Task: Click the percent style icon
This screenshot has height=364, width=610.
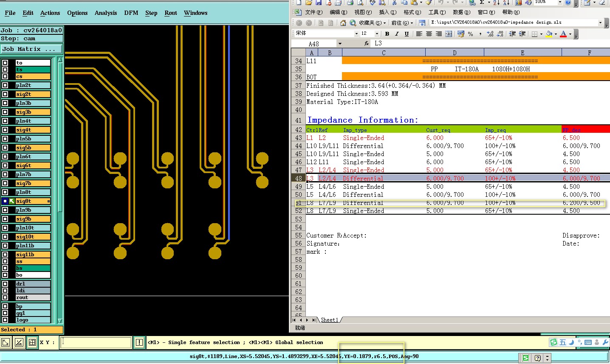Action: (471, 34)
